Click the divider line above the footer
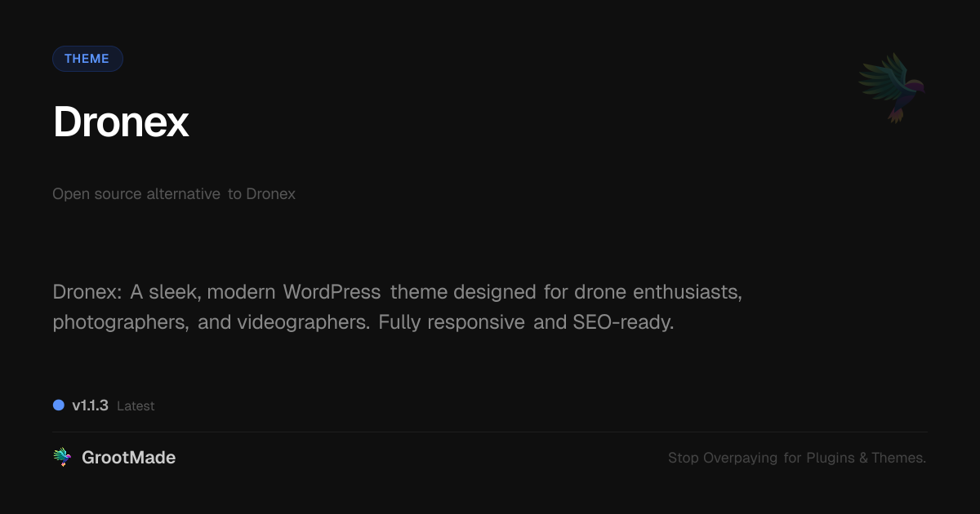This screenshot has height=514, width=980. point(490,430)
